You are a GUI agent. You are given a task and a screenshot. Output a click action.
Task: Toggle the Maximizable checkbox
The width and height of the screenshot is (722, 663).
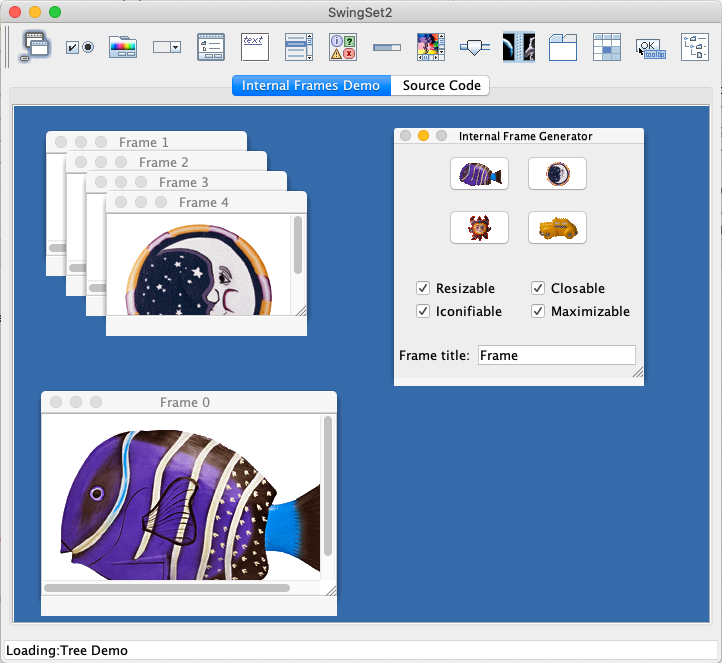(x=538, y=312)
